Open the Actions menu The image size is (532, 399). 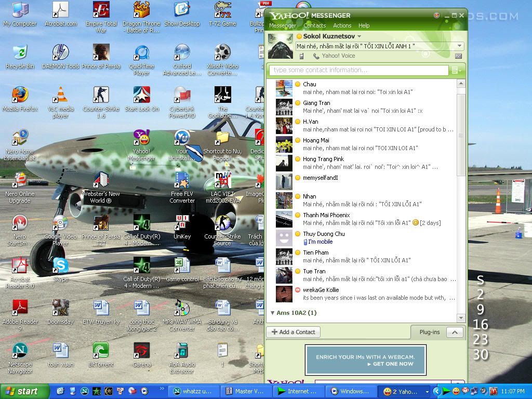point(342,25)
